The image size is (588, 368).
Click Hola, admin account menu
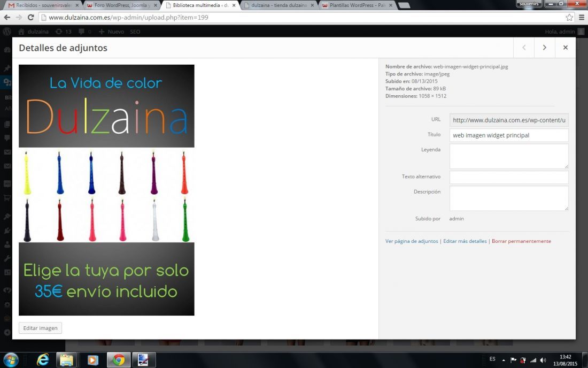(x=564, y=32)
